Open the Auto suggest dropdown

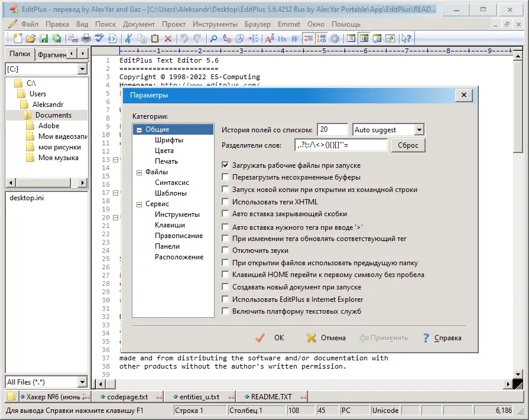419,129
